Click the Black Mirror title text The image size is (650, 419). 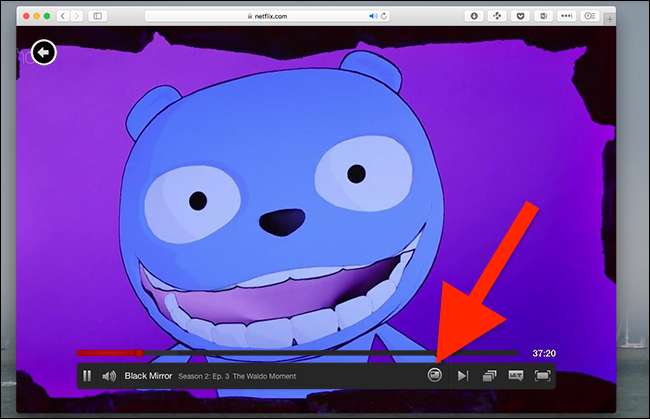point(148,376)
